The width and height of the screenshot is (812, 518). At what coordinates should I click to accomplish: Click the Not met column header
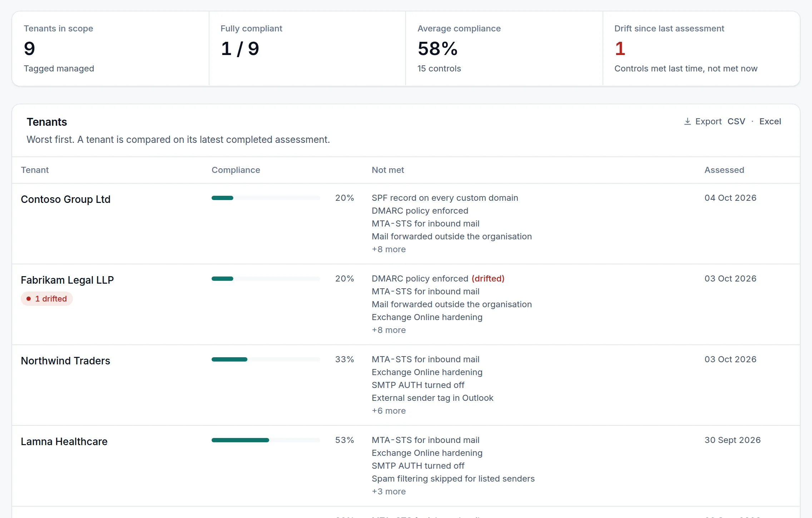point(388,170)
